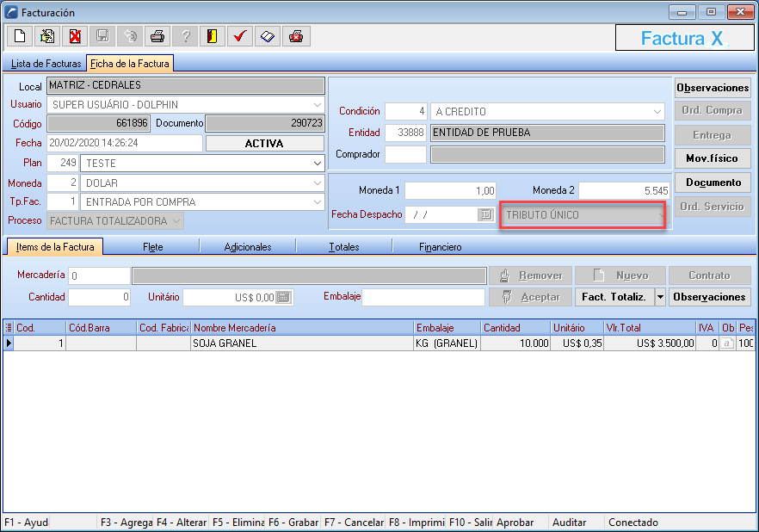Click the printer with red X icon
The image size is (759, 532).
pos(296,36)
